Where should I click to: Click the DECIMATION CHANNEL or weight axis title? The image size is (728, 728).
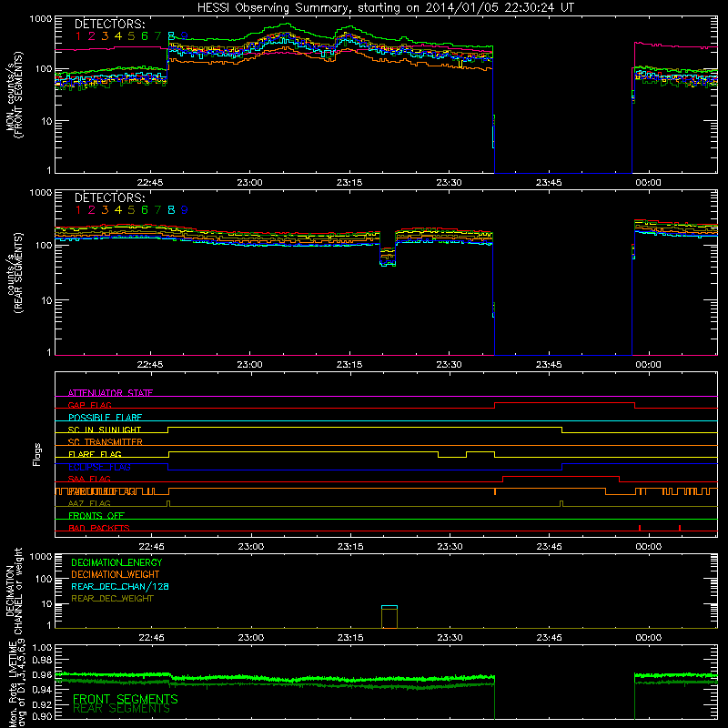click(x=14, y=591)
